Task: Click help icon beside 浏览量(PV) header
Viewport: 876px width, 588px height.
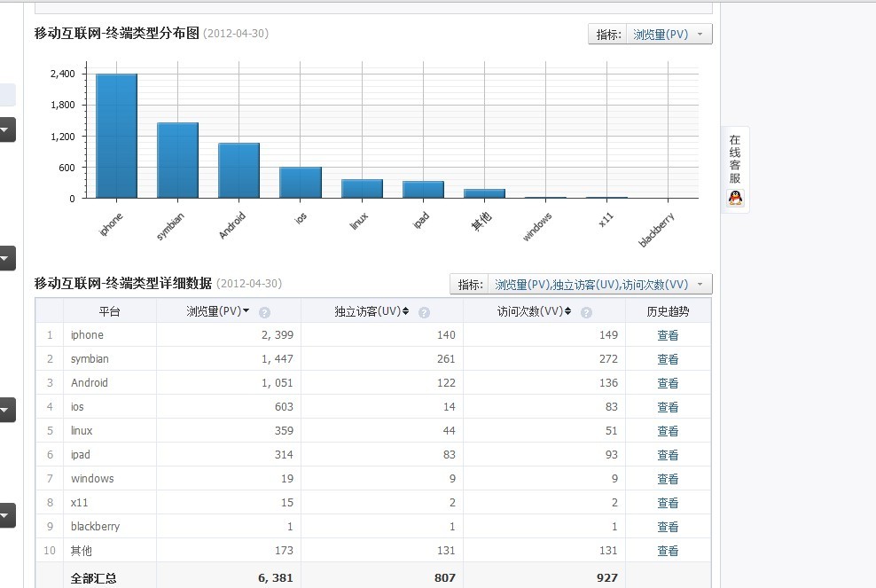Action: [x=265, y=312]
